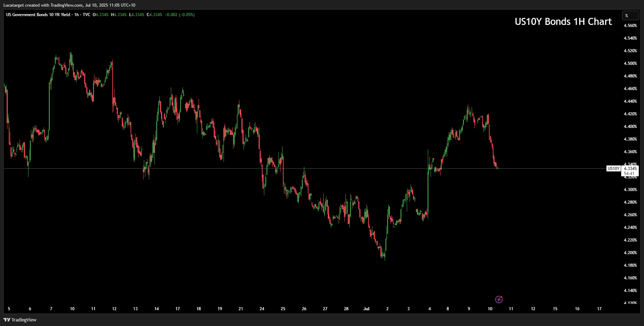Click the 1h interval in chart legend
The width and height of the screenshot is (644, 326).
click(x=77, y=15)
